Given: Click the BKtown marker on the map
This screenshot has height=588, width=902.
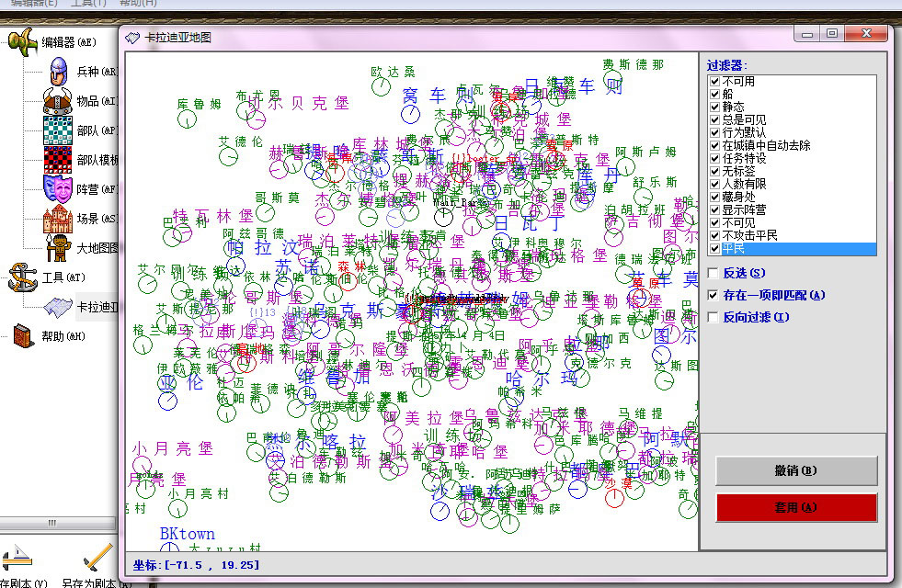Looking at the screenshot, I should click(x=187, y=533).
